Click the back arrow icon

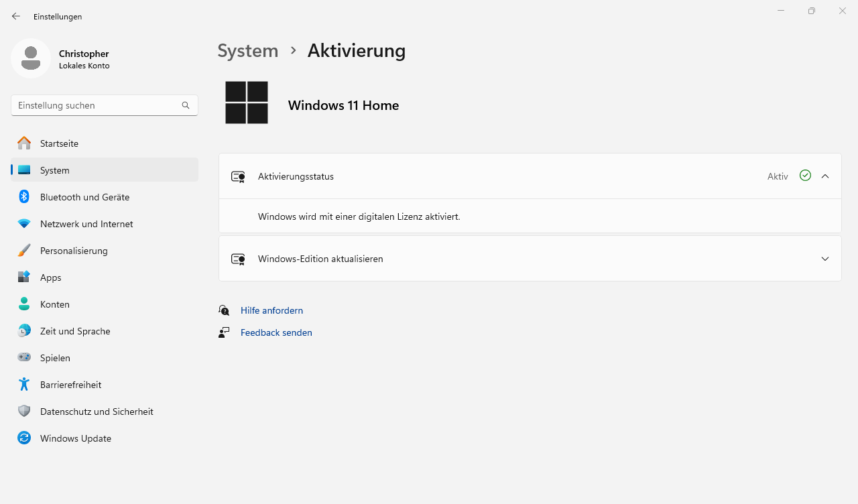pos(16,16)
